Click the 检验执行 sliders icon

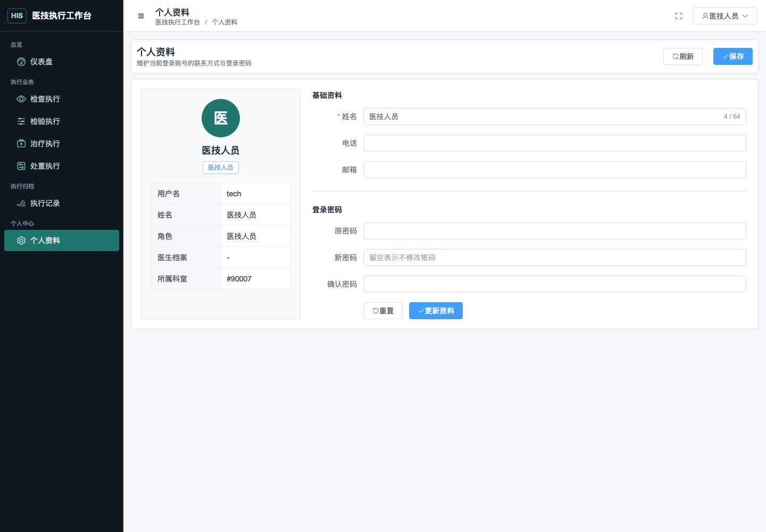[x=21, y=121]
